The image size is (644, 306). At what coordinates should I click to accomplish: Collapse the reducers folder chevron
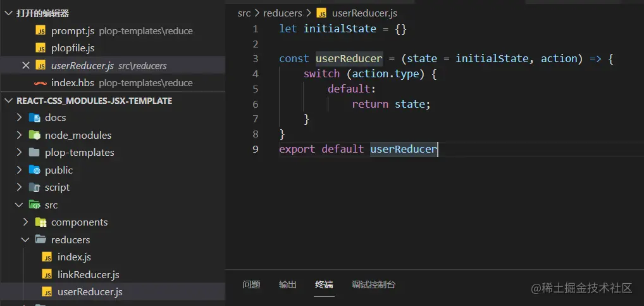[x=25, y=239]
